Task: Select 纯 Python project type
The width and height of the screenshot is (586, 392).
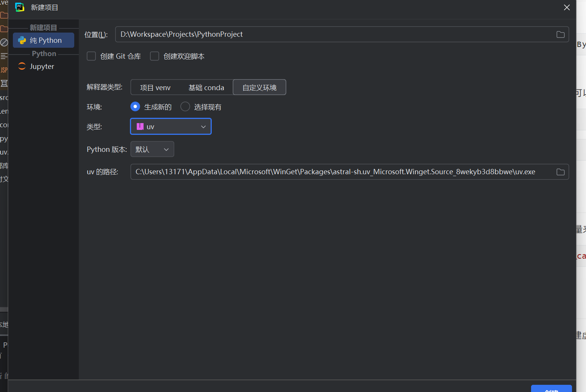Action: tap(44, 40)
